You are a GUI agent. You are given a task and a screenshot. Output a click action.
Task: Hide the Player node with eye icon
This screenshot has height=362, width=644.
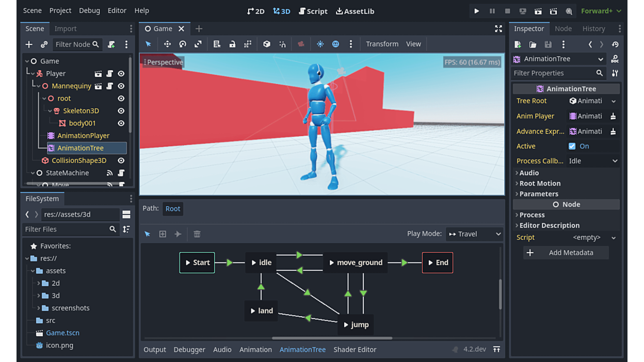pyautogui.click(x=121, y=74)
